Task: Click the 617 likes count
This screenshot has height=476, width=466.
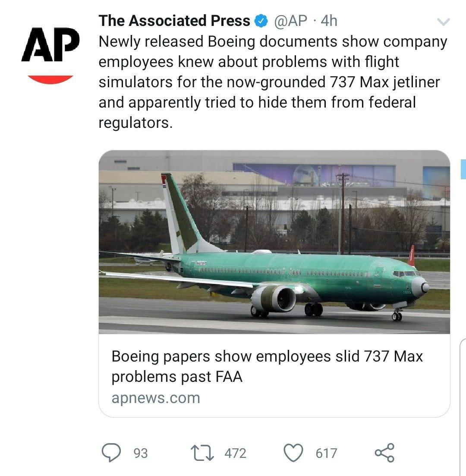Action: (x=326, y=453)
